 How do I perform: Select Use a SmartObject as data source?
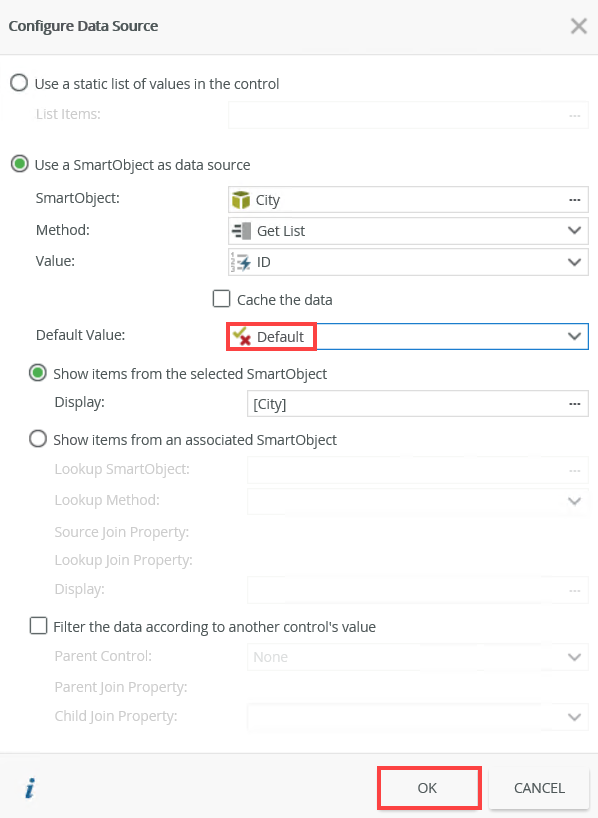(19, 164)
